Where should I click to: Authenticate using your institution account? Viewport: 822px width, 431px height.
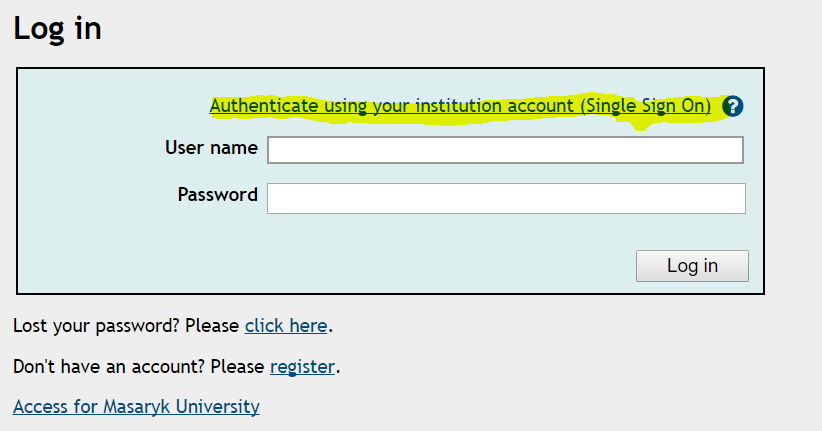pyautogui.click(x=460, y=105)
